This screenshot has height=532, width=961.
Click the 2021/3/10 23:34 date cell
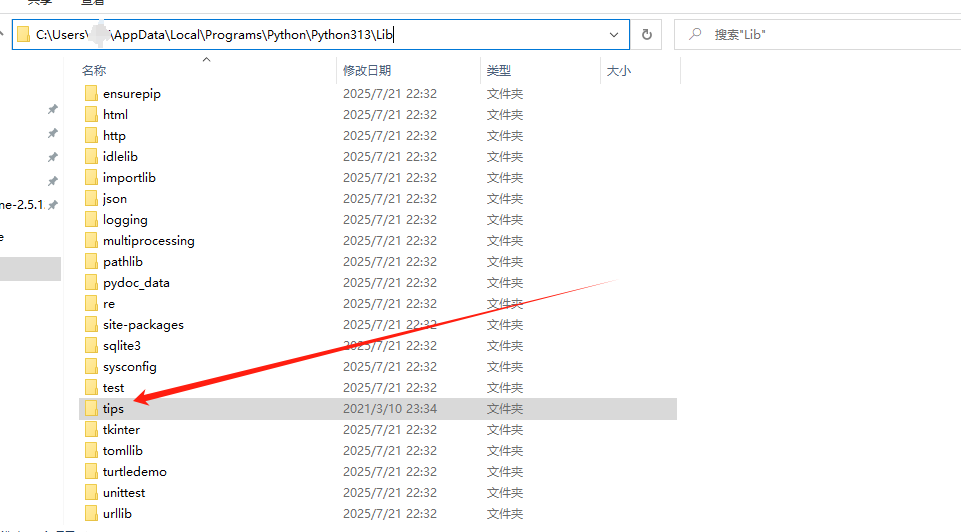point(390,408)
